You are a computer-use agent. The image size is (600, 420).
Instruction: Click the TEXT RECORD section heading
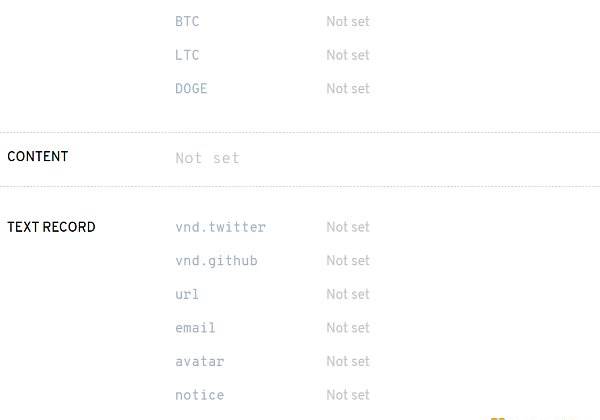point(51,227)
